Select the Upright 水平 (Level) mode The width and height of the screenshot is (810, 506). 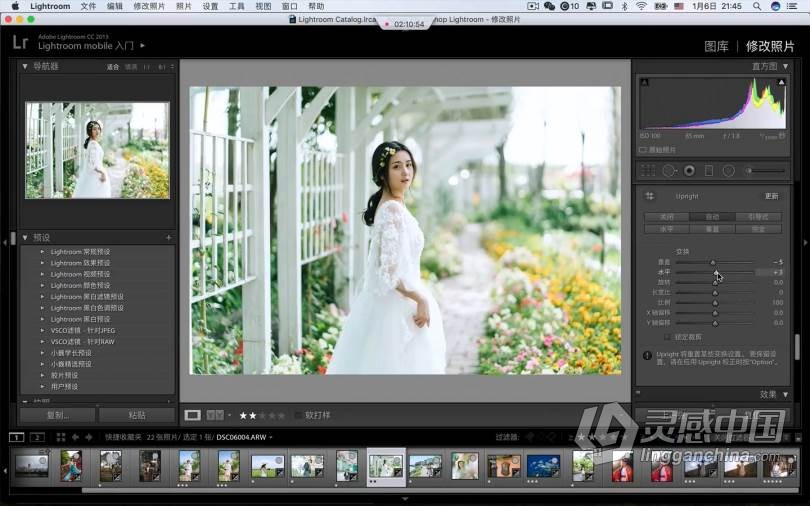click(666, 229)
